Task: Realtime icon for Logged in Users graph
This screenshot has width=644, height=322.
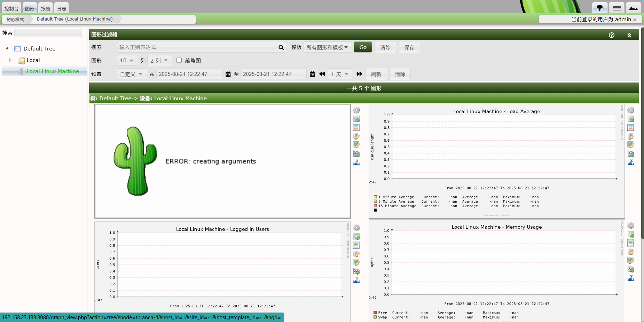Action: click(356, 271)
